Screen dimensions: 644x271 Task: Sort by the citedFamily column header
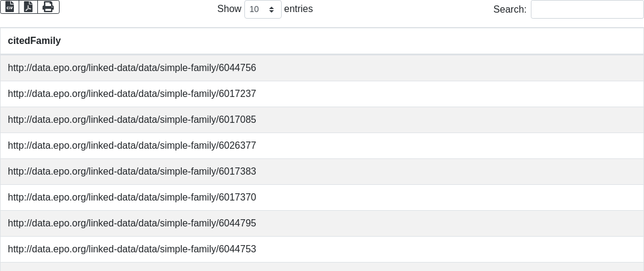pos(34,41)
